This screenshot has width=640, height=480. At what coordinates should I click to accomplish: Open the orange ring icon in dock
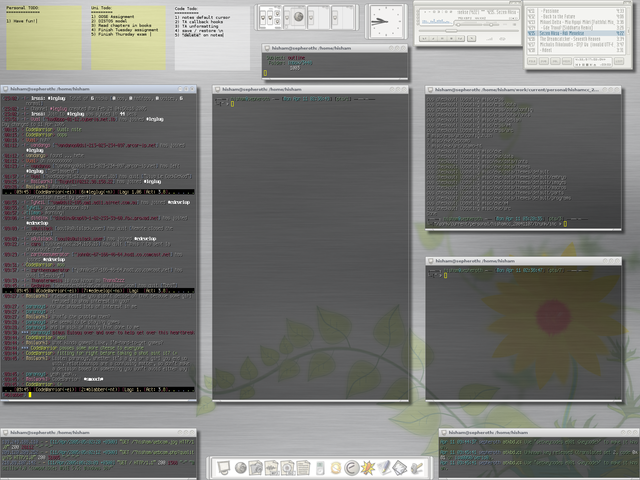pyautogui.click(x=335, y=467)
